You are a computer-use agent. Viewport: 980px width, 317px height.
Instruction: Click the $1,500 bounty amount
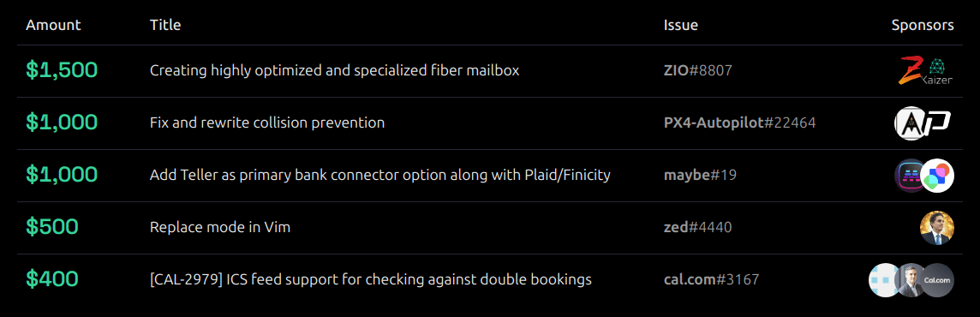[x=62, y=70]
